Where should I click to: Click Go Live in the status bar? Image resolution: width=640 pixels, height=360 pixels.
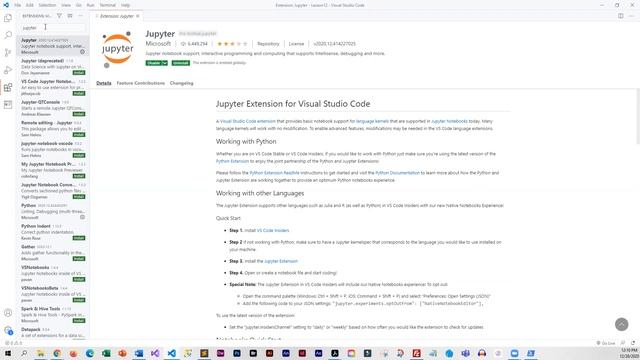(x=606, y=343)
